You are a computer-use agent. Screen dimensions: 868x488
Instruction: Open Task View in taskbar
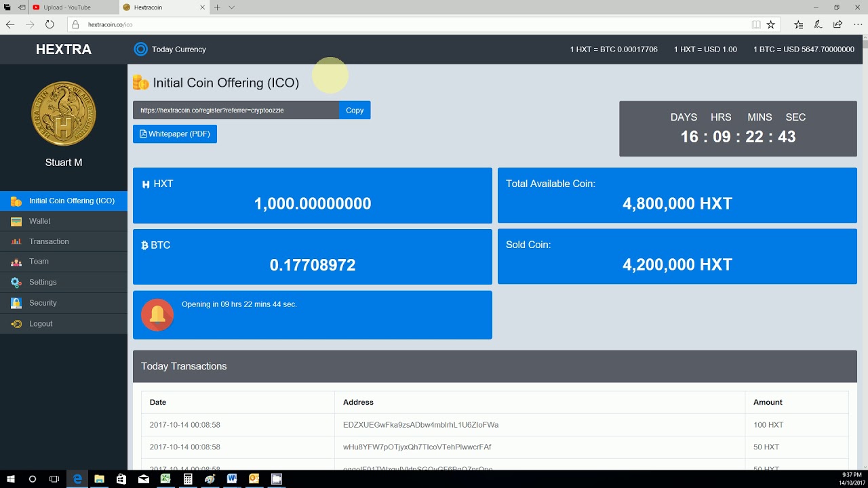pos(54,479)
